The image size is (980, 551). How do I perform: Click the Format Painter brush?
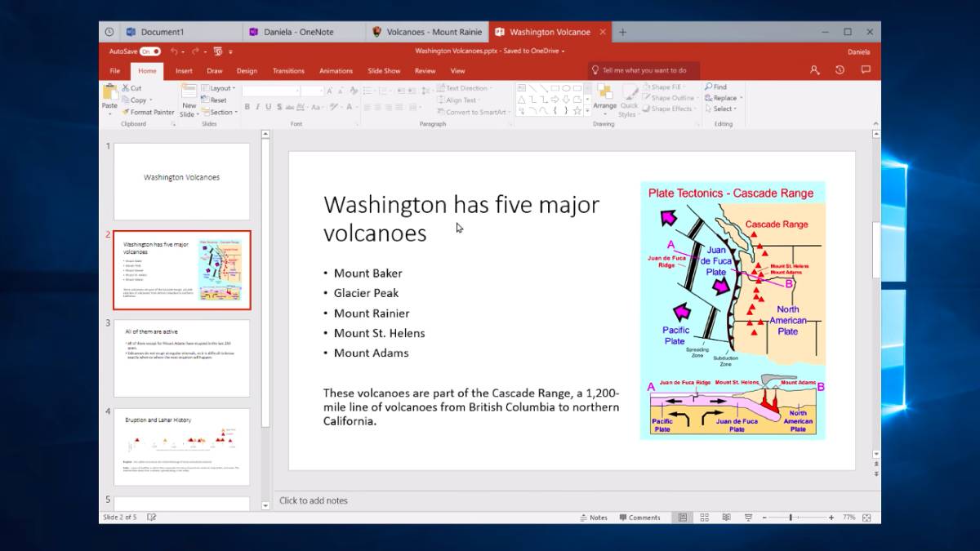[x=148, y=112]
